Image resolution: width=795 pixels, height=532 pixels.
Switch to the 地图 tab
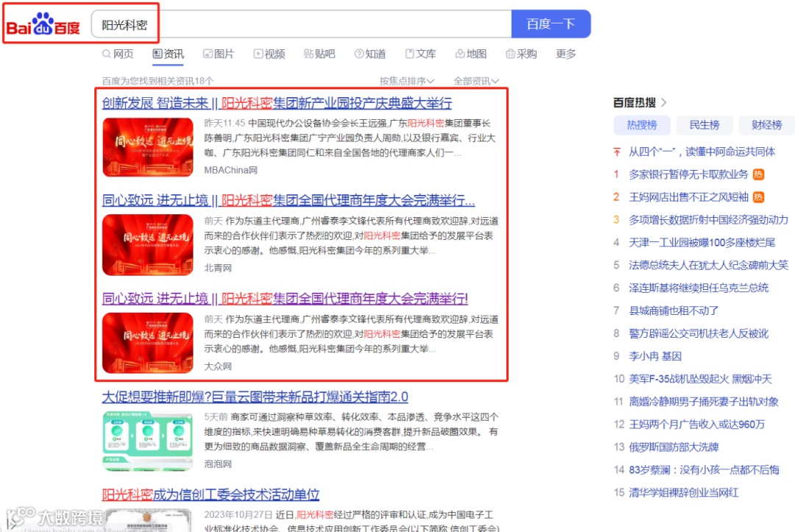pyautogui.click(x=471, y=54)
